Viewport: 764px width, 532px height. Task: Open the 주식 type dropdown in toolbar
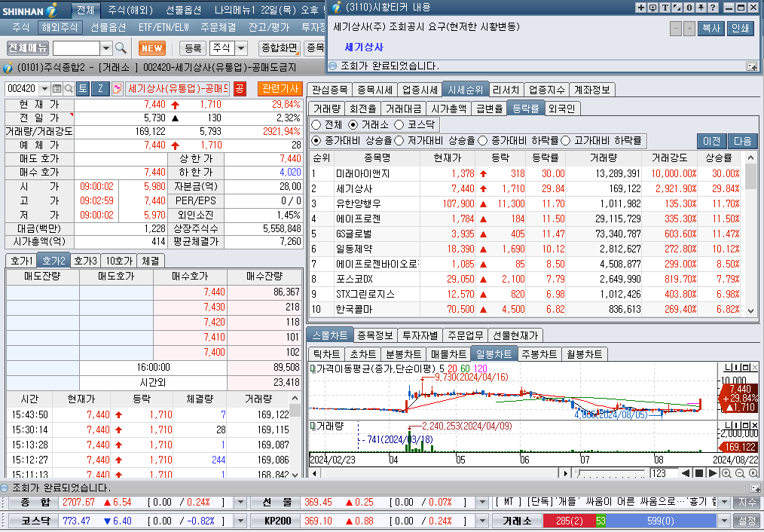242,48
